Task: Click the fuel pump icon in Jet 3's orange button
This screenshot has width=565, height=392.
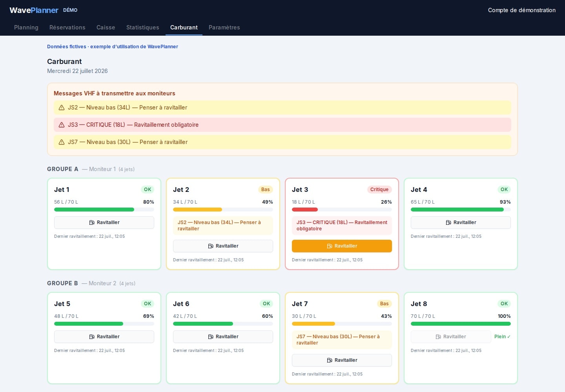Action: point(330,246)
